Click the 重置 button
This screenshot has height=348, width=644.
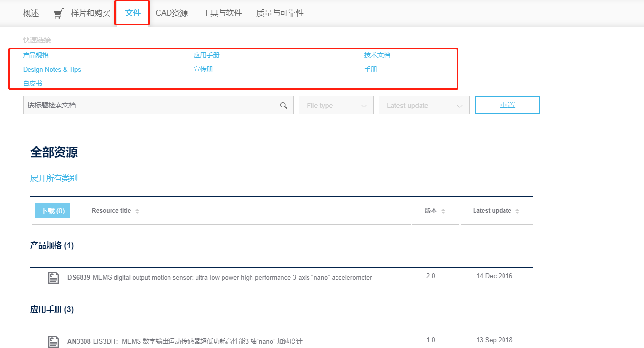(507, 105)
